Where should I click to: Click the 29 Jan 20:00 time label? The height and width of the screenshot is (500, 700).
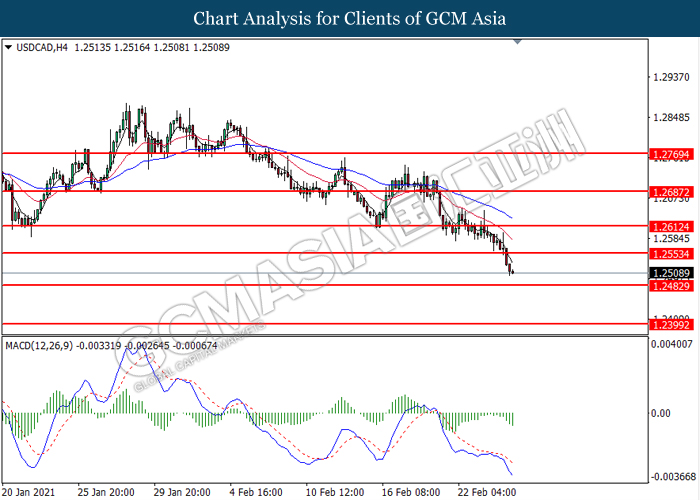coord(182,492)
